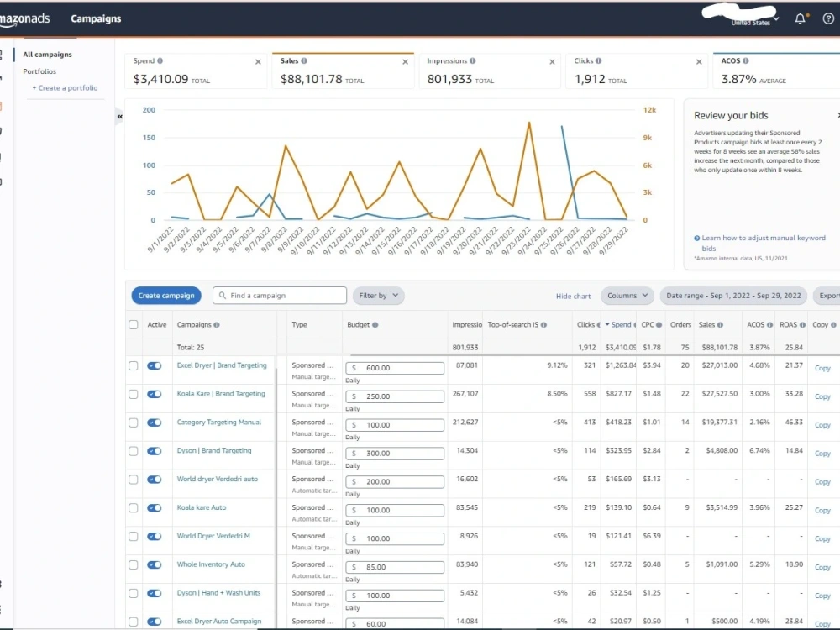The width and height of the screenshot is (840, 630).
Task: Click the info icon beside Learn how to adjust
Action: [697, 239]
